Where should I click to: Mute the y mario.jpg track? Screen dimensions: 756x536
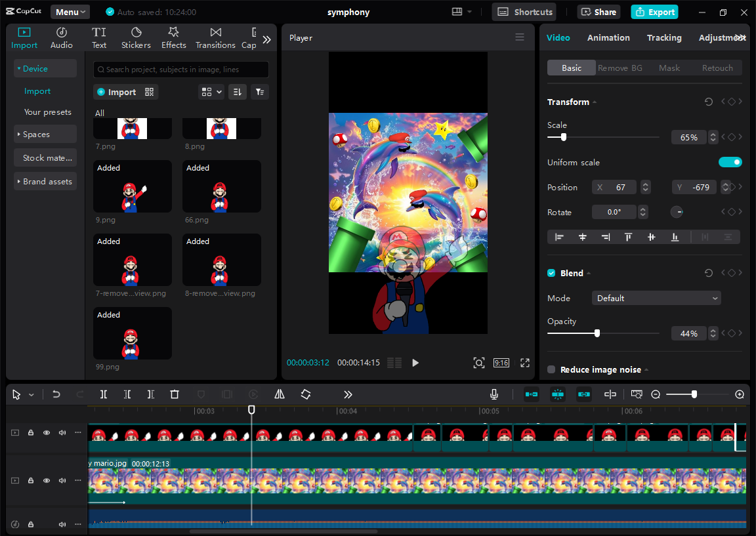pos(62,481)
